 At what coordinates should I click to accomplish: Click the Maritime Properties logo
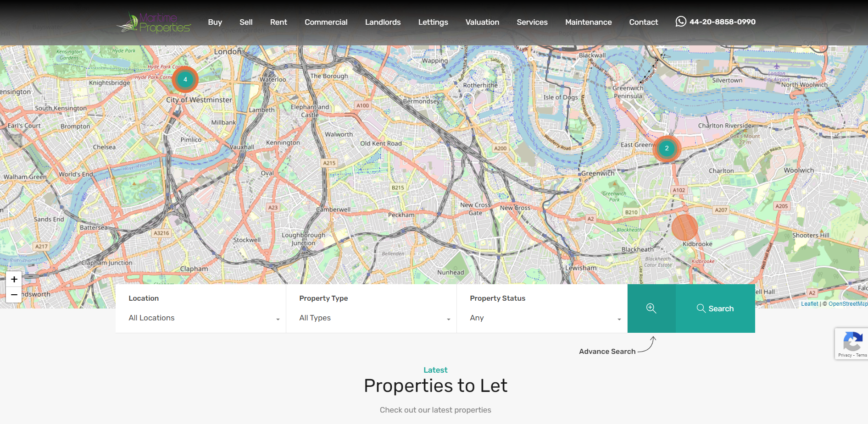153,22
